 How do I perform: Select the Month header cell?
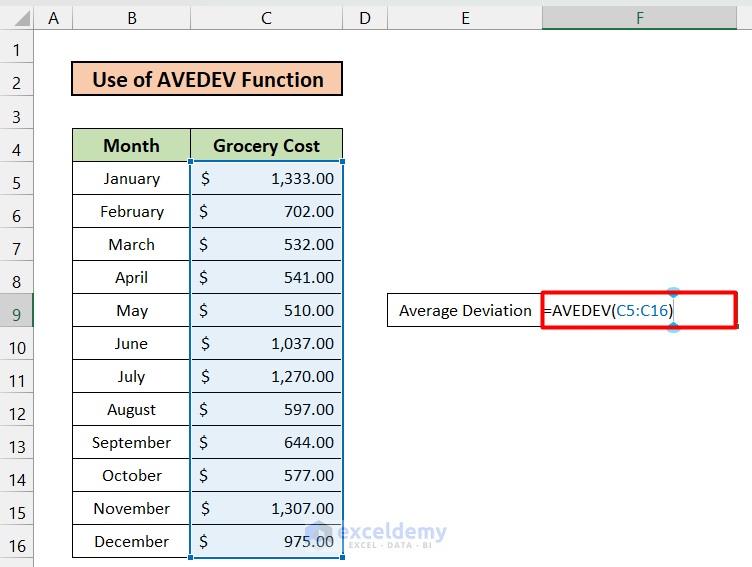point(131,146)
